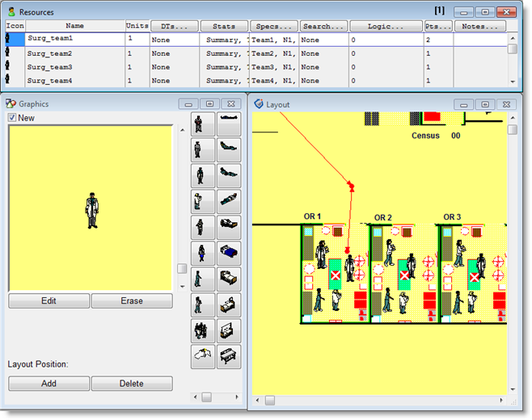The image size is (532, 420).
Task: Click the red X marker in OR 1
Action: 336,276
